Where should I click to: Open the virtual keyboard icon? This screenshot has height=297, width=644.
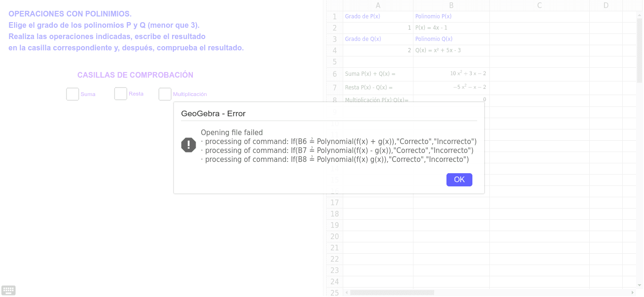pos(8,290)
